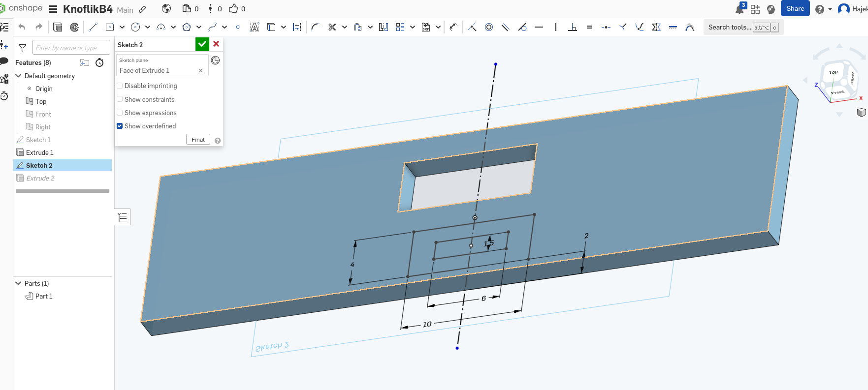Collapse the Default geometry tree group
The width and height of the screenshot is (868, 390).
pyautogui.click(x=19, y=76)
